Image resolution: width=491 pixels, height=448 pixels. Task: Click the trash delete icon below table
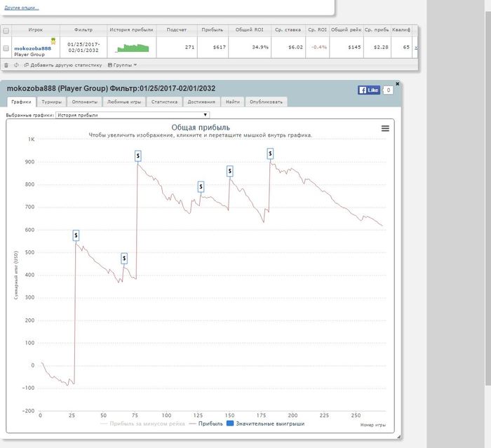pyautogui.click(x=6, y=65)
